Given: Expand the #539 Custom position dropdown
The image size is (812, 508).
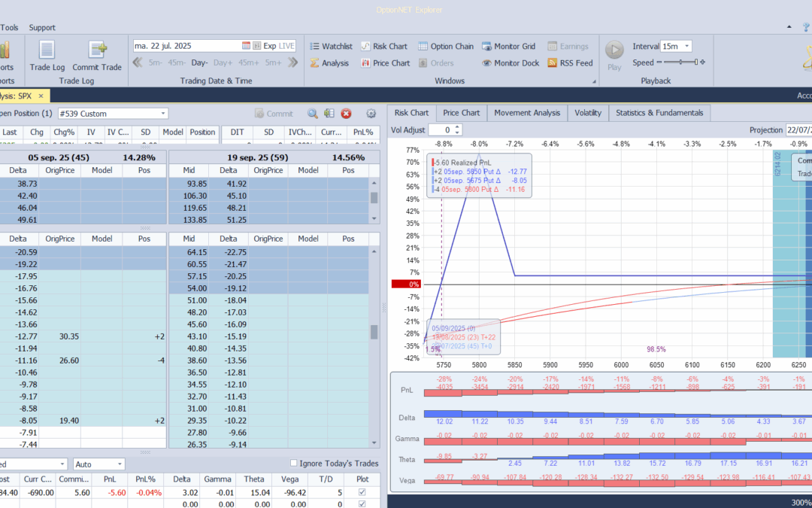Looking at the screenshot, I should (164, 114).
